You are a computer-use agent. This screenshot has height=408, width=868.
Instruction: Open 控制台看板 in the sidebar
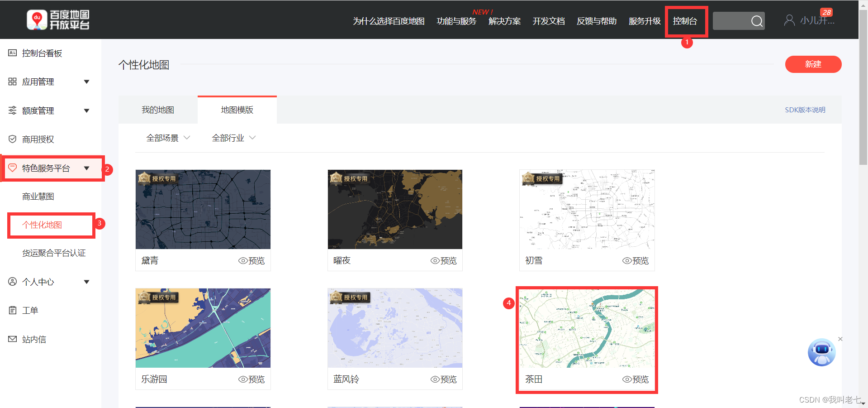pyautogui.click(x=42, y=53)
